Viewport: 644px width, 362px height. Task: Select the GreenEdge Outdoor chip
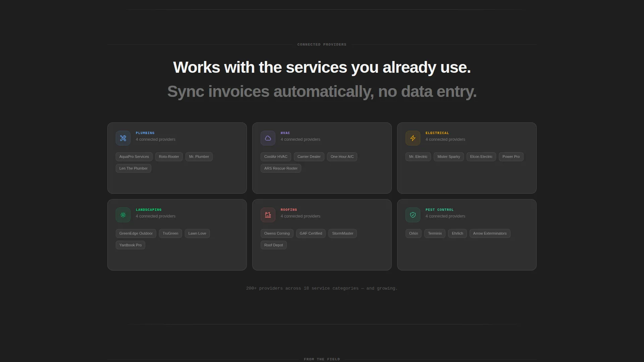136,233
